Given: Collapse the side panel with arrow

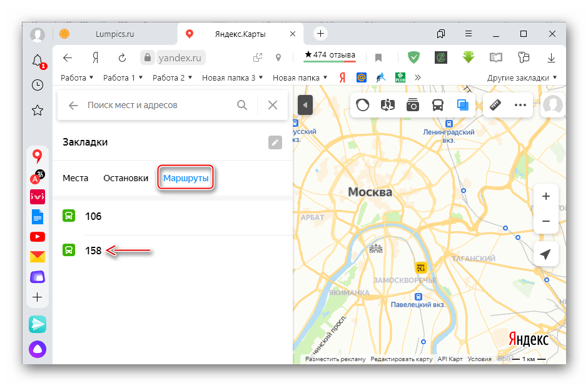Looking at the screenshot, I should (x=305, y=105).
